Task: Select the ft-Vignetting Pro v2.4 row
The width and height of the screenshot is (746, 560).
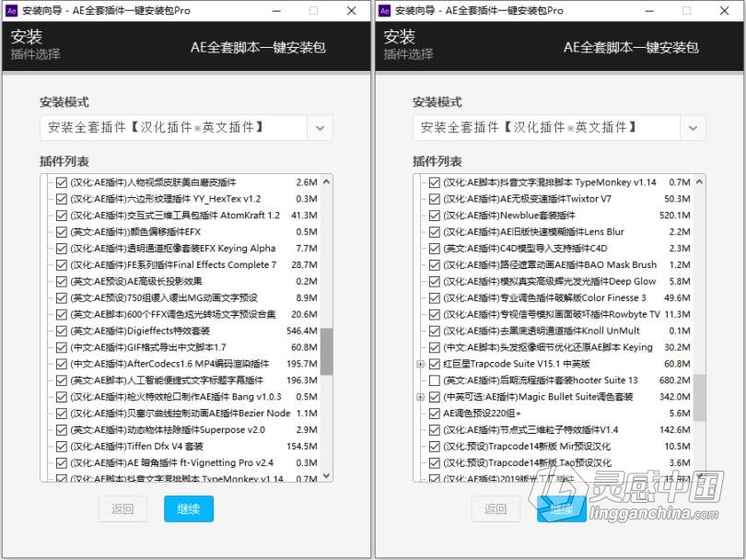Action: tap(187, 463)
